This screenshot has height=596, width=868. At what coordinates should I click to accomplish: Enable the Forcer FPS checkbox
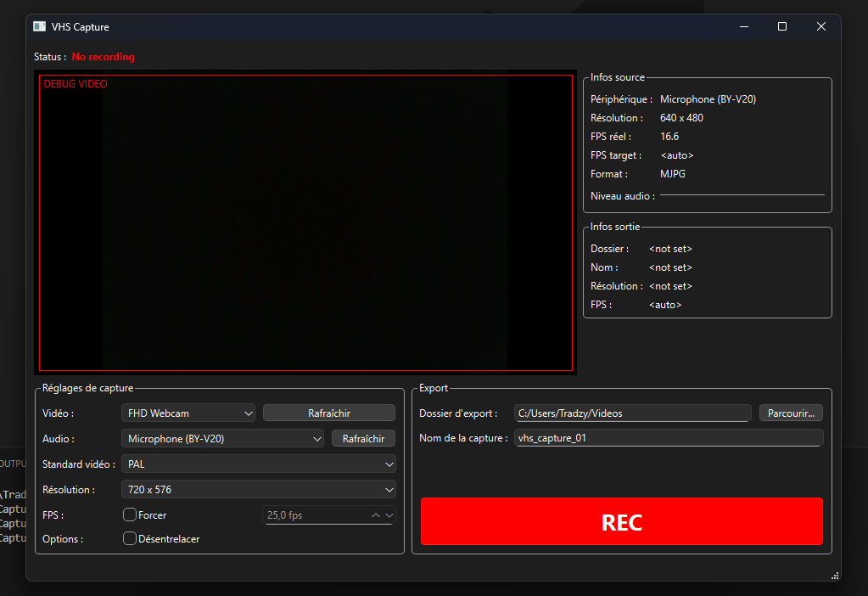(130, 514)
